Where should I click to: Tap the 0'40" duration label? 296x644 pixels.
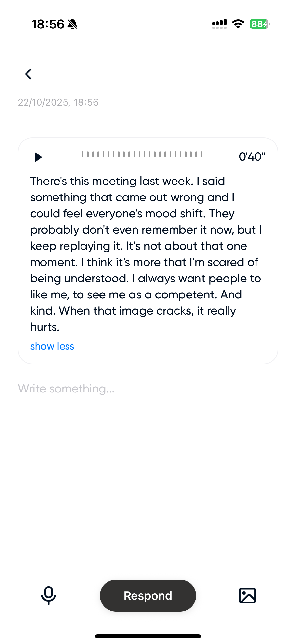252,157
